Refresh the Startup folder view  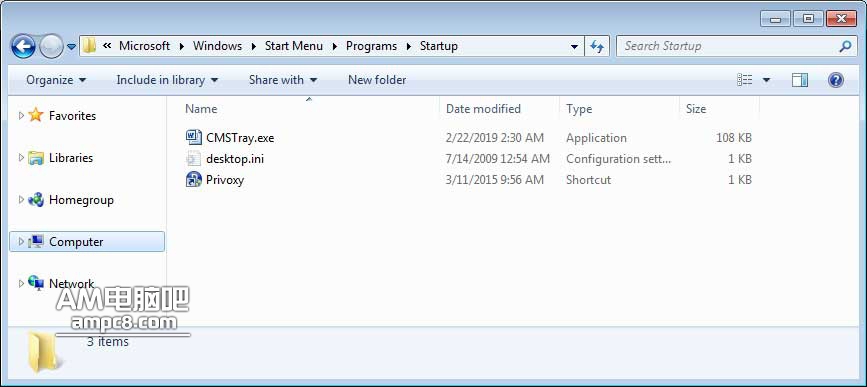pos(597,46)
